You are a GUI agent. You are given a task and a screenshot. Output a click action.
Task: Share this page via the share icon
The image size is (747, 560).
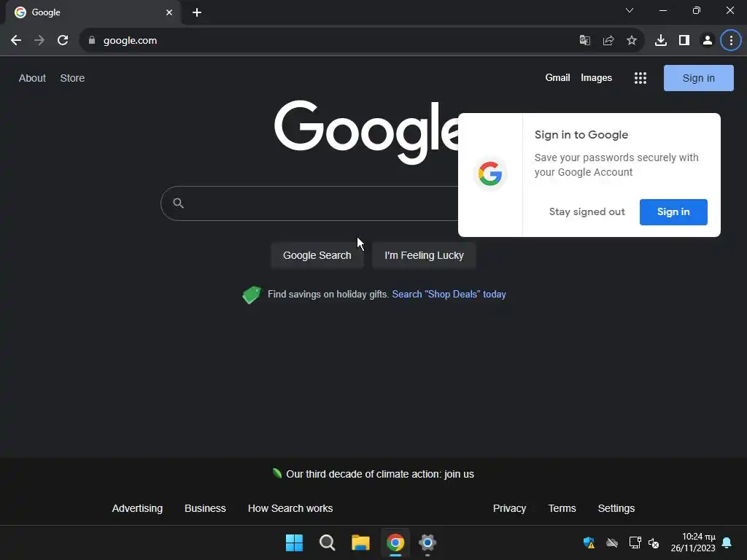click(608, 41)
